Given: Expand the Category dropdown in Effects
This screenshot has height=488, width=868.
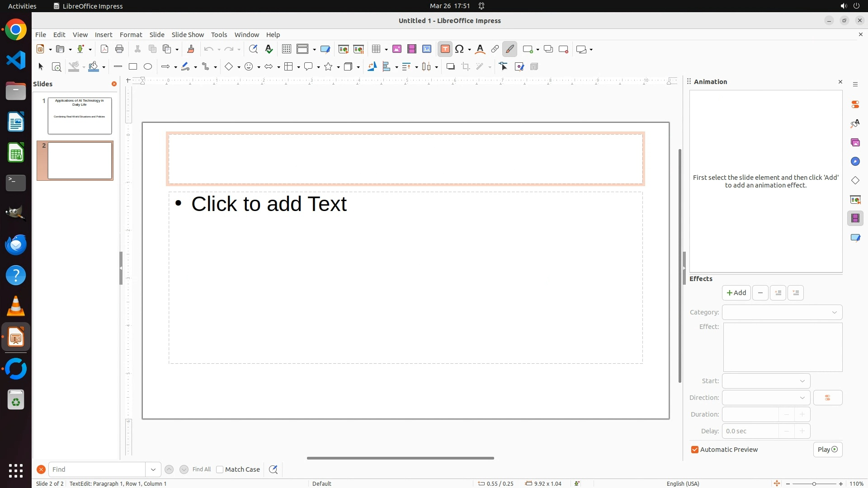Looking at the screenshot, I should [782, 312].
